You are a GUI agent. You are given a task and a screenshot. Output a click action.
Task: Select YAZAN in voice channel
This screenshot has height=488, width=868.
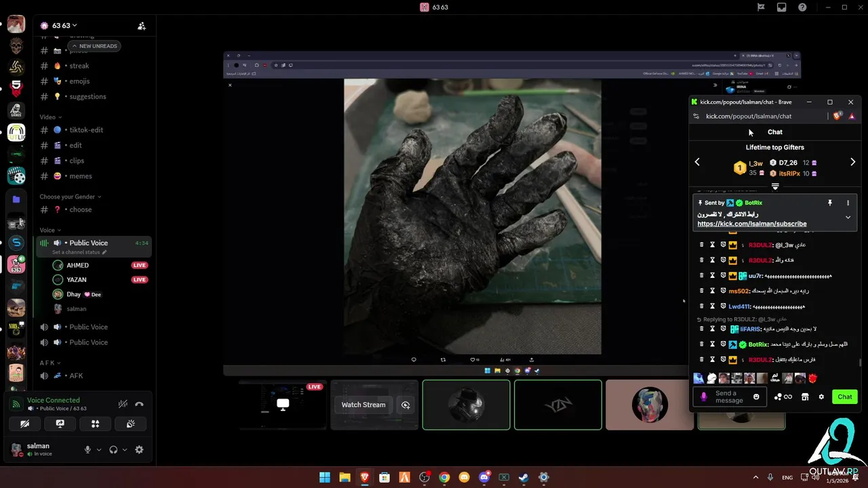pyautogui.click(x=100, y=280)
